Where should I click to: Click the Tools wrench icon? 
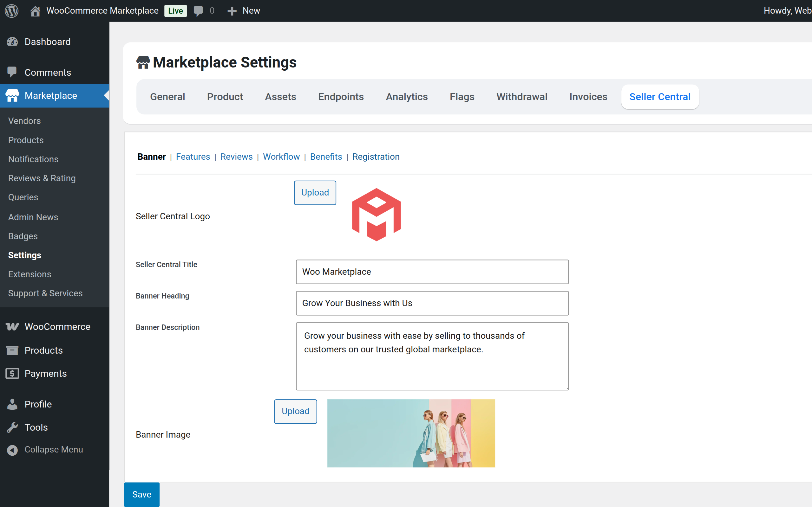[x=12, y=427]
